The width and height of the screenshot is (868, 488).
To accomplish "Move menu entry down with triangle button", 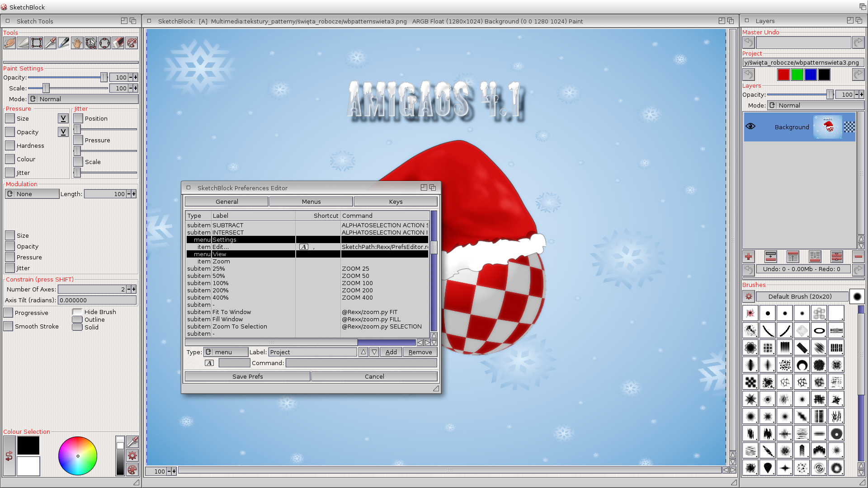I will point(374,352).
